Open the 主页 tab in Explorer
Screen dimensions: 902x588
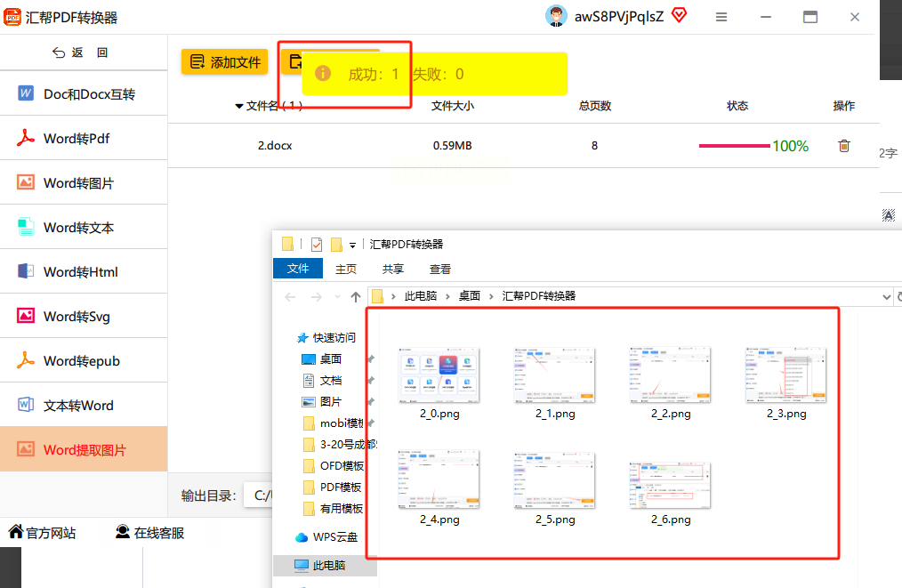point(346,269)
